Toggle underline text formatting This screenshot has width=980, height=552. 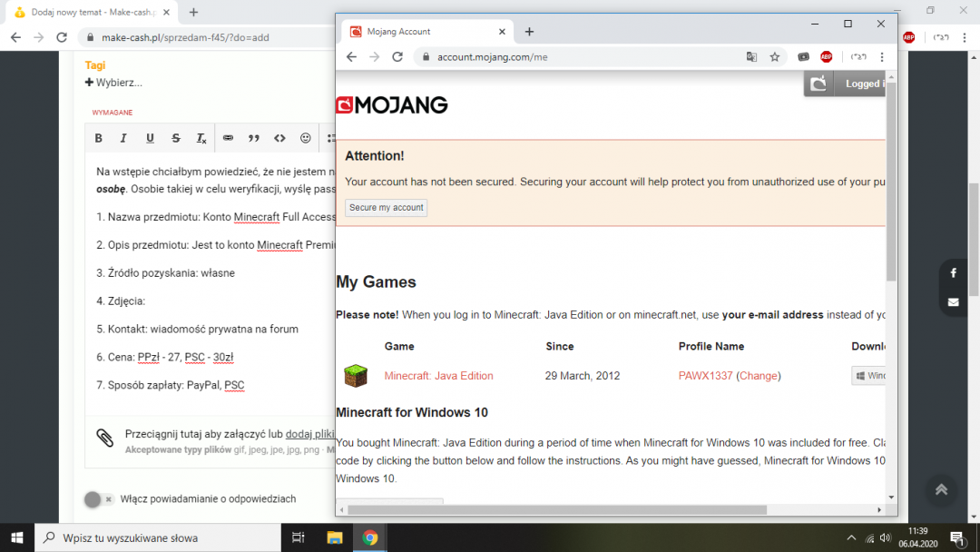click(x=150, y=138)
